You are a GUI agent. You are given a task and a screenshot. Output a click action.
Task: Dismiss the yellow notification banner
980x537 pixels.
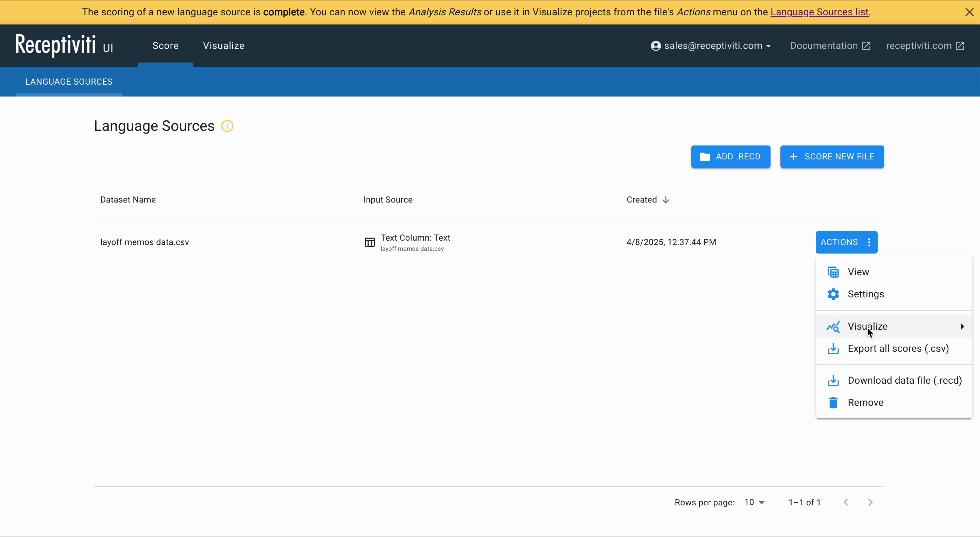969,12
